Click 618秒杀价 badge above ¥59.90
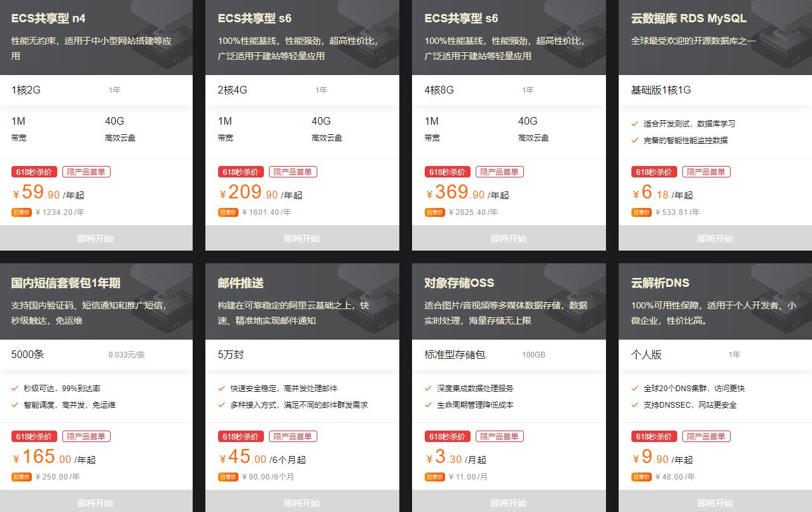The width and height of the screenshot is (812, 512). (x=34, y=172)
